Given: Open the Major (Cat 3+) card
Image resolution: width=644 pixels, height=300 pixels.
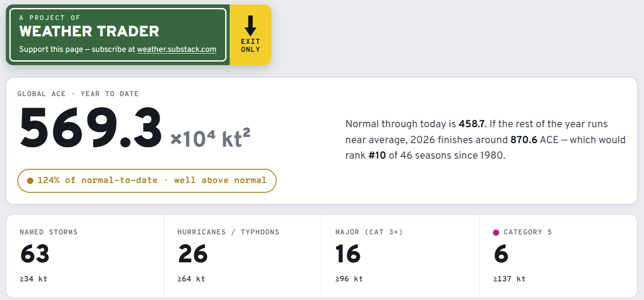Looking at the screenshot, I should 401,256.
